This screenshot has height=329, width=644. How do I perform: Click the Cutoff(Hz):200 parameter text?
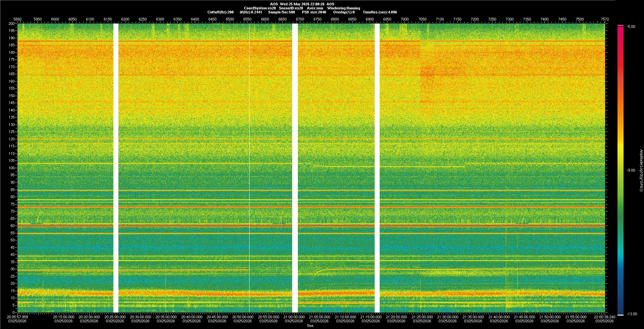220,12
